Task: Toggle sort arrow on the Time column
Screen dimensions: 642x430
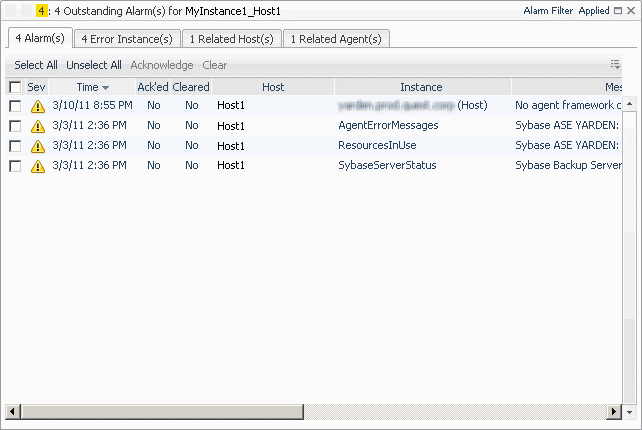Action: [105, 88]
